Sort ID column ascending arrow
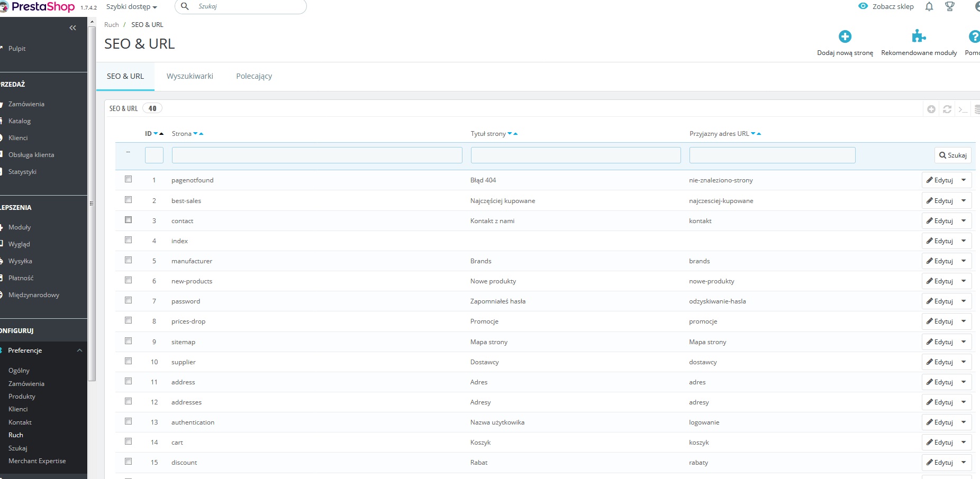This screenshot has height=479, width=980. [x=161, y=134]
